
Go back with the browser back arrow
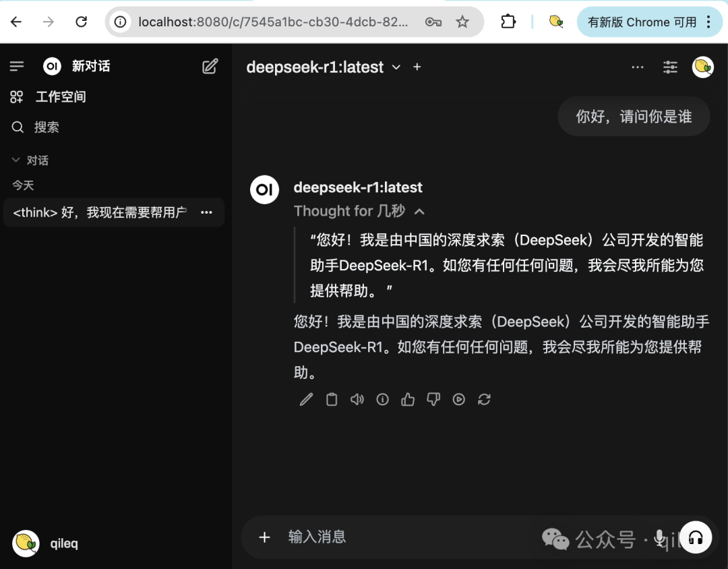16,22
